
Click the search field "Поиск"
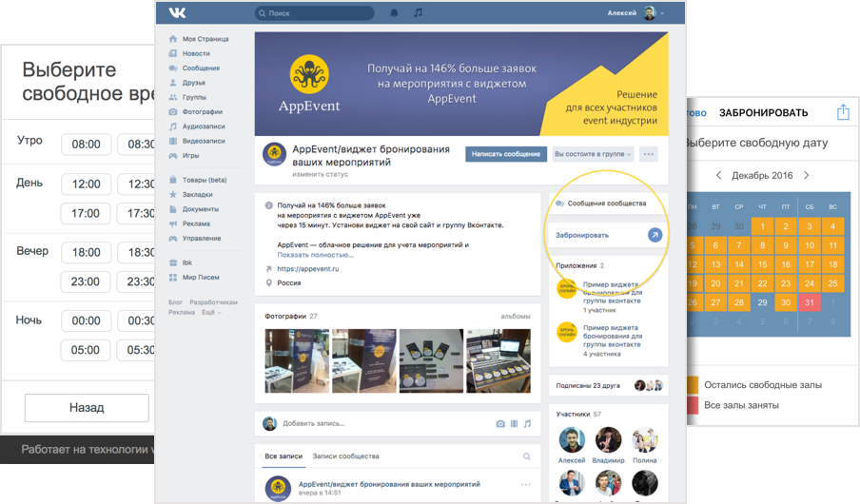314,12
